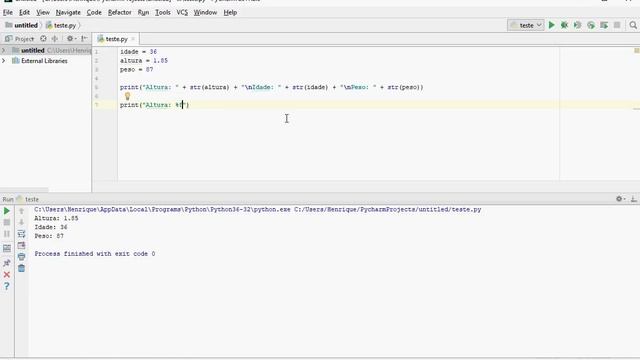
Task: Open Search Everywhere magnifier icon
Action: tap(633, 25)
